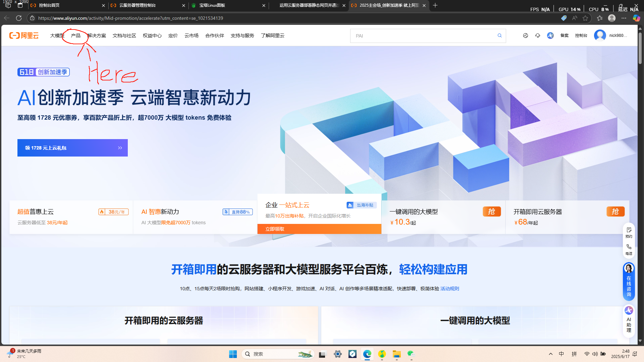Click the AI assistant star icon in header
Screen dimensions: 644x362
(x=550, y=36)
